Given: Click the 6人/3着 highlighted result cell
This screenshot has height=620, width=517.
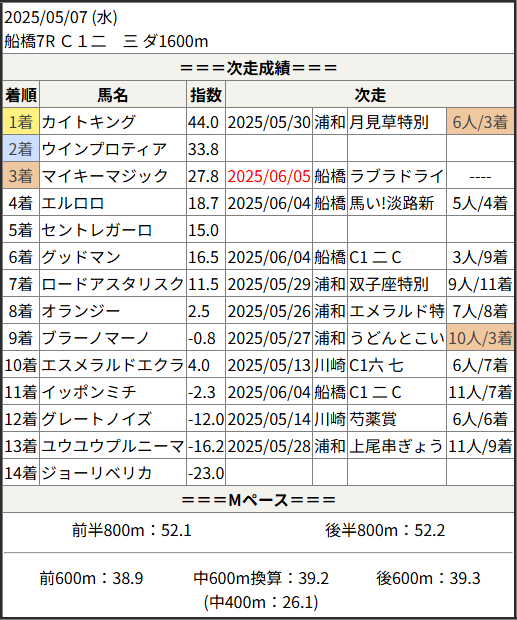Looking at the screenshot, I should (x=480, y=121).
